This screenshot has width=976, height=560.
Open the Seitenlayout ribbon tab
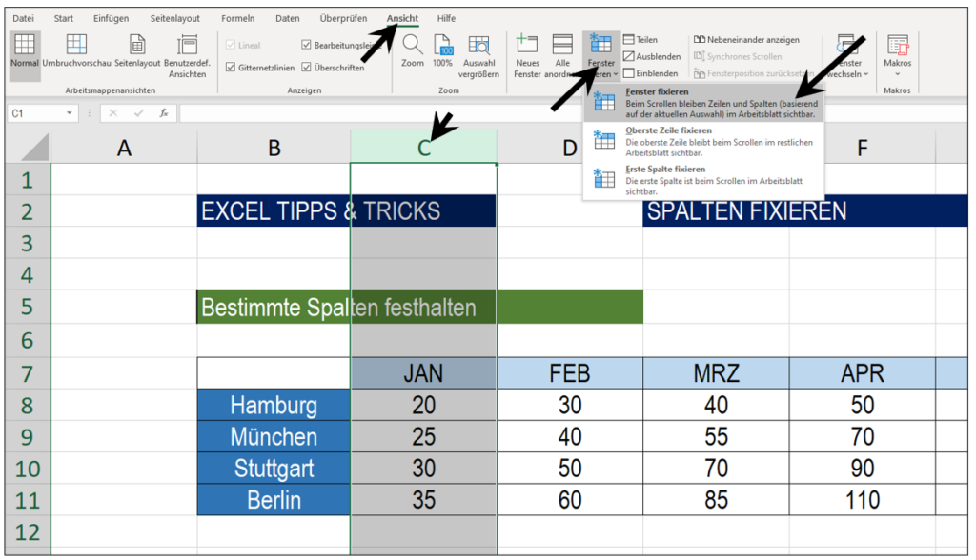coord(175,19)
